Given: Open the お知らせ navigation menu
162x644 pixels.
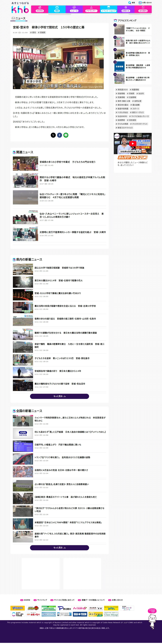Looking at the screenshot, I should point(126,9).
